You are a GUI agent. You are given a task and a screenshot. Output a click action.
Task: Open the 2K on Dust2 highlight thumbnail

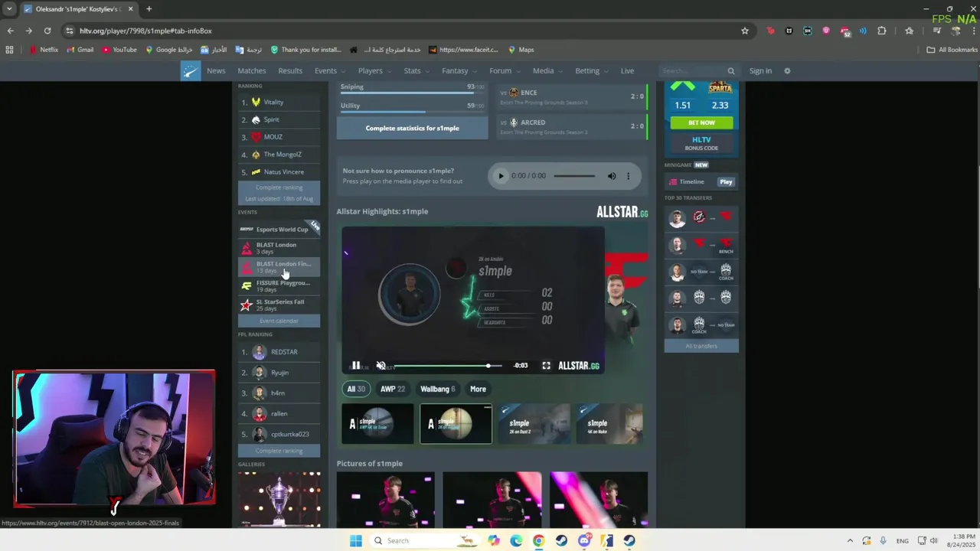coord(534,423)
